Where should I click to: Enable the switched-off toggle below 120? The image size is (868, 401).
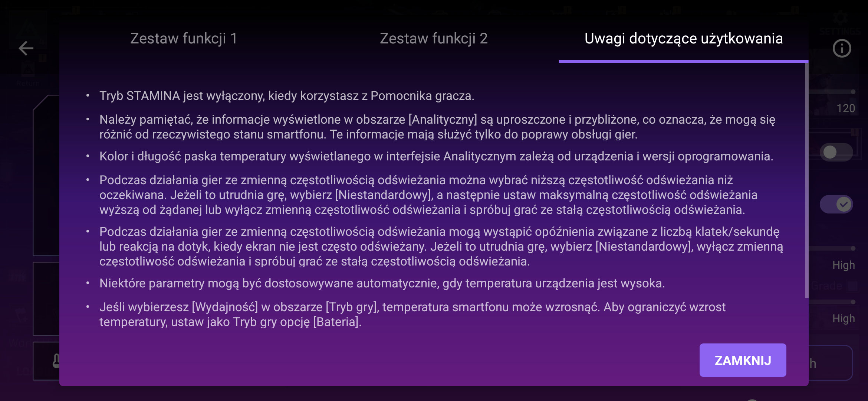coord(836,152)
